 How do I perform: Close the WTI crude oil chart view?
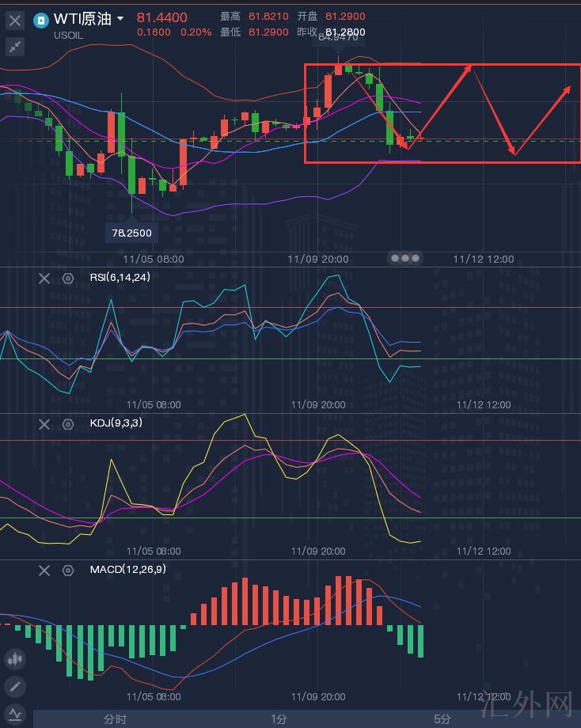(x=15, y=21)
